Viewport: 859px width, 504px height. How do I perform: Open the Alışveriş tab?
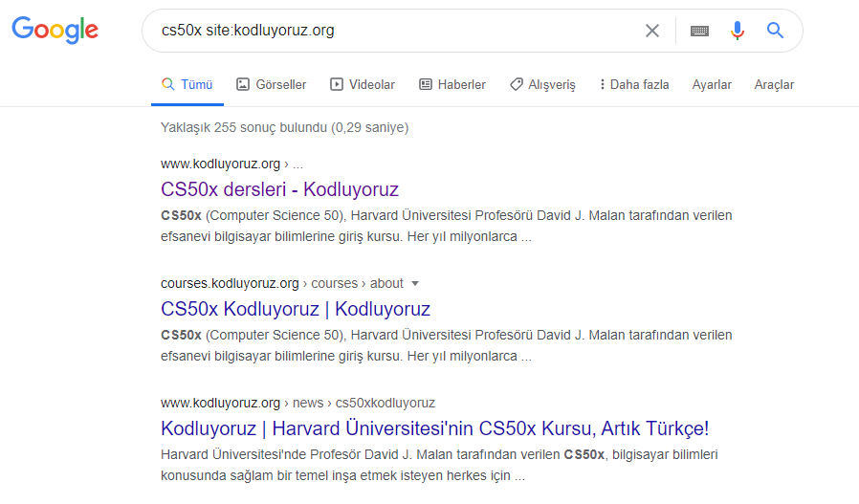[x=543, y=85]
